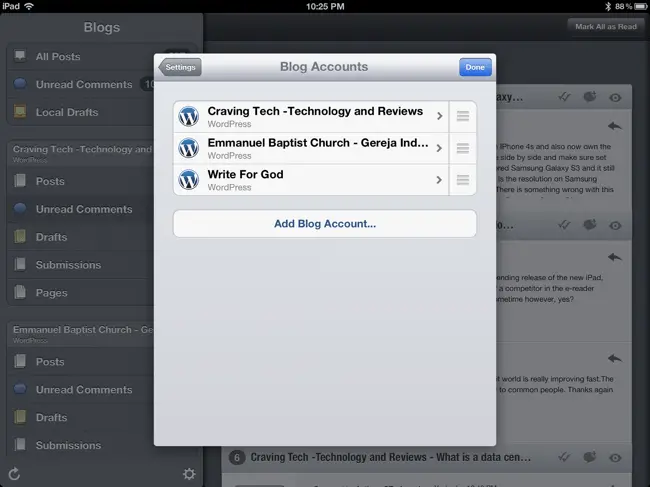Image resolution: width=650 pixels, height=487 pixels.
Task: Tap the Wi-Fi status icon
Action: 29,6
